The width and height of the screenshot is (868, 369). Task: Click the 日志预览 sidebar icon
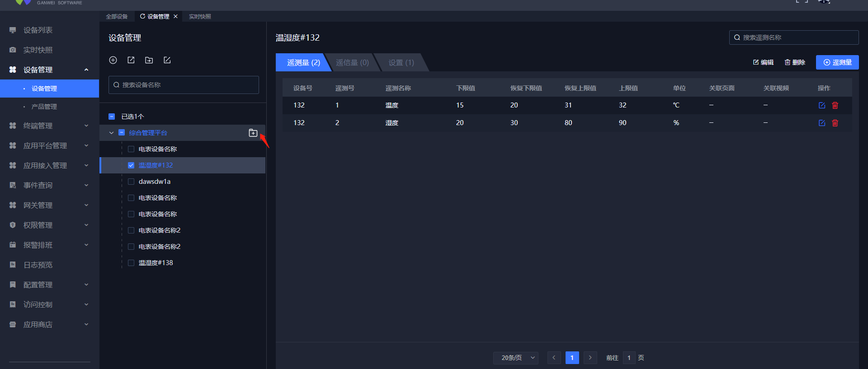(x=13, y=265)
